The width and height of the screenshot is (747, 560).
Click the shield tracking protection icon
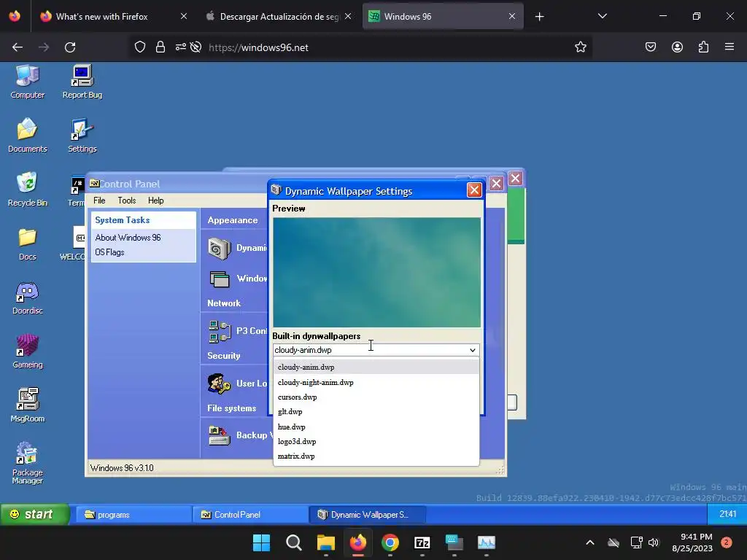(x=139, y=47)
